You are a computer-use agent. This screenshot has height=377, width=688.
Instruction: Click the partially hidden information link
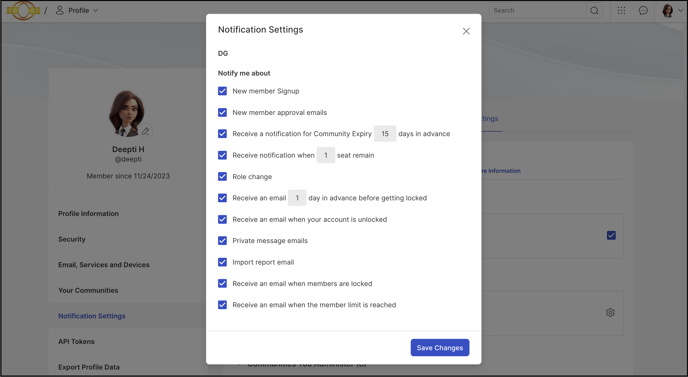(501, 171)
